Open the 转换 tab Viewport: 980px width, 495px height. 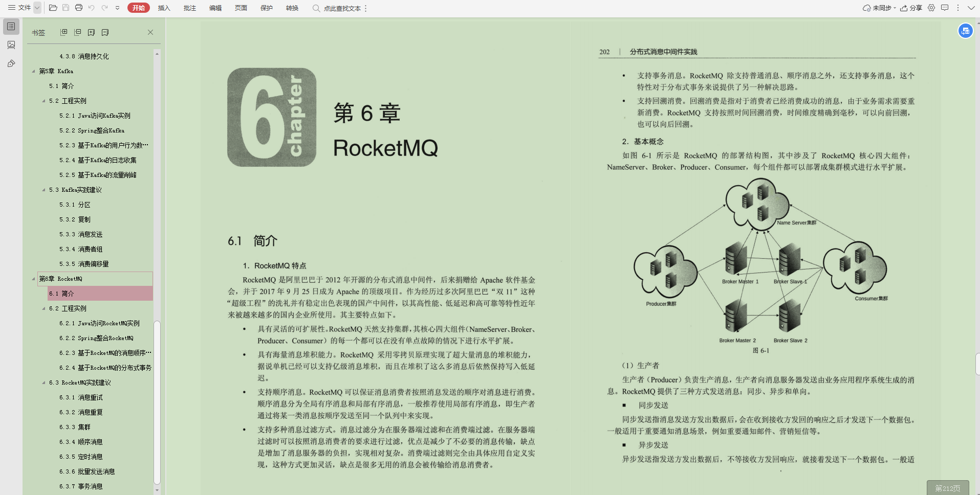point(292,8)
